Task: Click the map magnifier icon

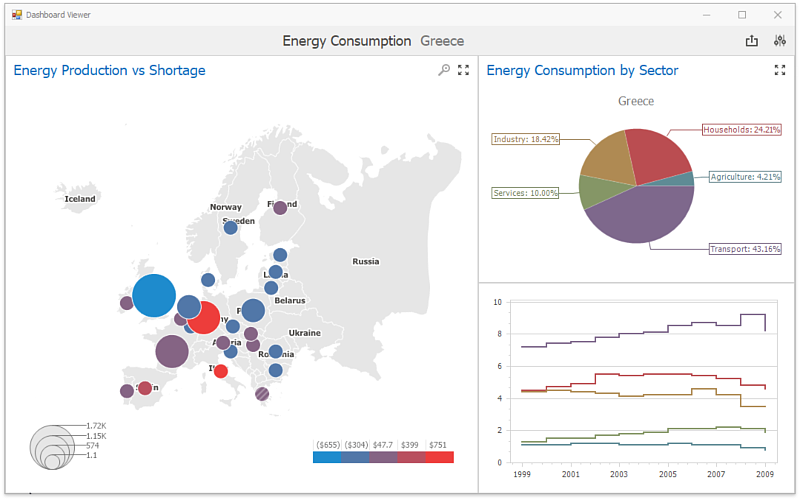Action: [444, 70]
